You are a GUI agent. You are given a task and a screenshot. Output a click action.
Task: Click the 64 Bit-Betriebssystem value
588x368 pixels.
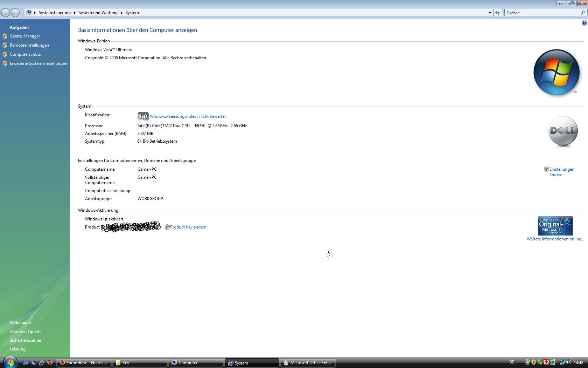[157, 141]
